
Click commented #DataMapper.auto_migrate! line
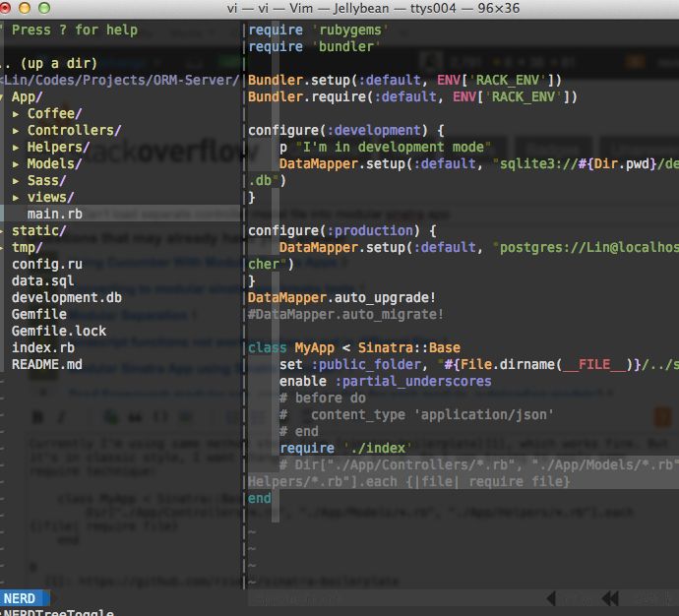(x=345, y=314)
